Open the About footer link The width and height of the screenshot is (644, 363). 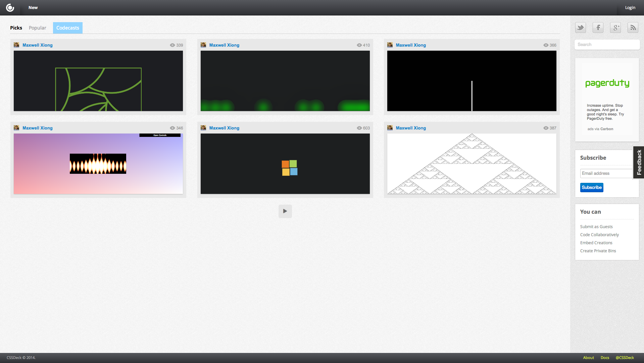point(589,358)
